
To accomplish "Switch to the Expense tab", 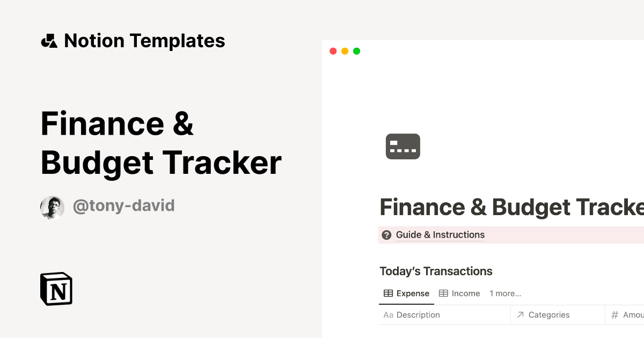I will [x=413, y=293].
